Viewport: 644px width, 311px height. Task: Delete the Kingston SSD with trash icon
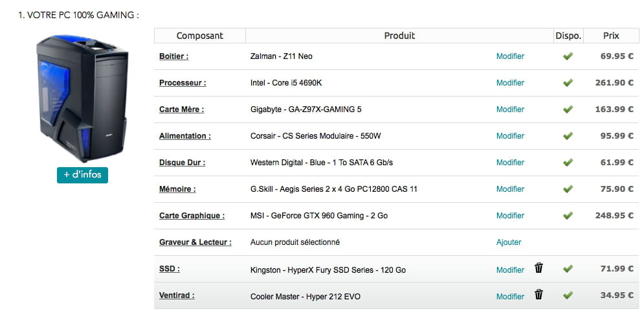pos(539,268)
